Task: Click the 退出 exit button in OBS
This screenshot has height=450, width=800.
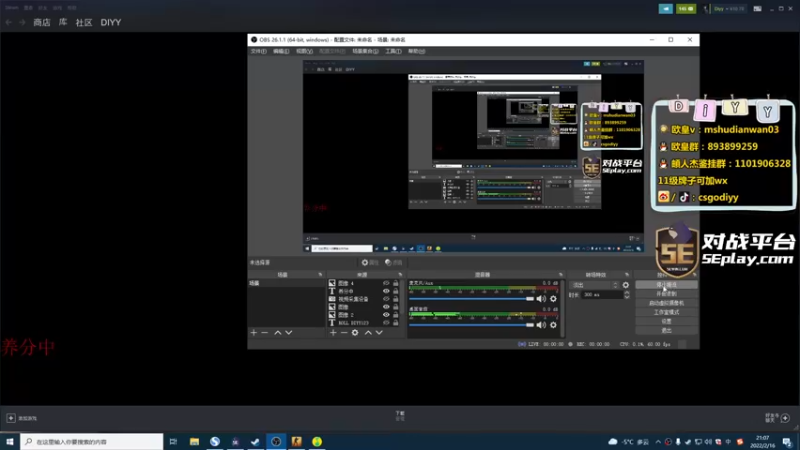Action: click(x=666, y=331)
